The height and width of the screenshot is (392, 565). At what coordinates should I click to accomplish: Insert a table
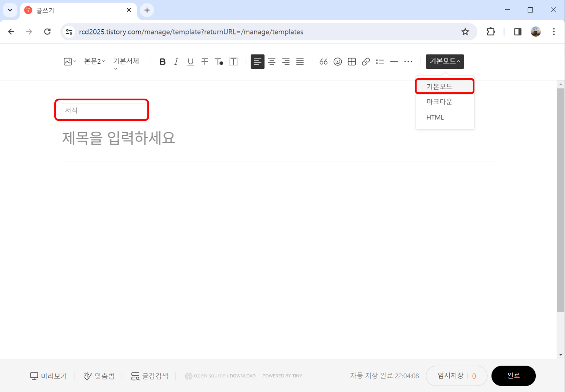point(352,62)
